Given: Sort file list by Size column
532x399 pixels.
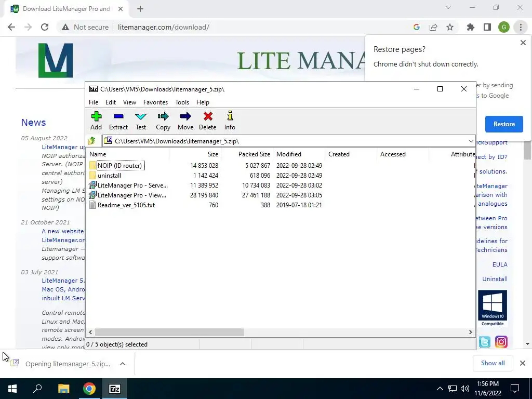Looking at the screenshot, I should point(195,154).
